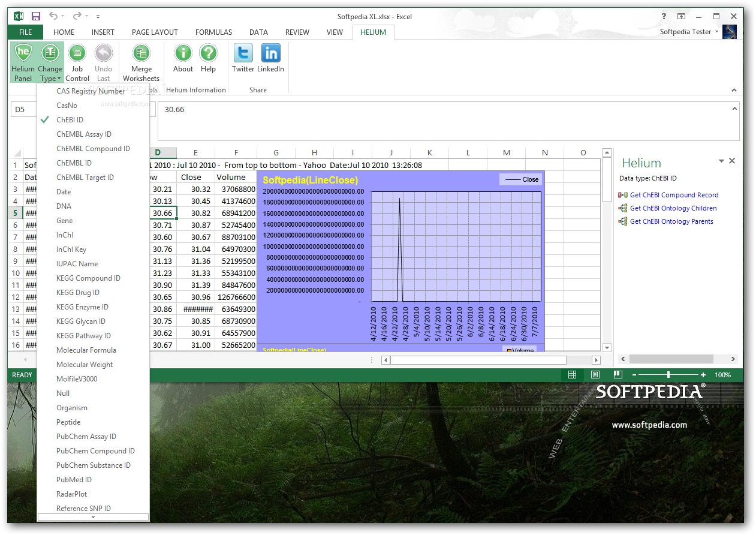This screenshot has height=535, width=756.
Task: Open the Change Type dropdown
Action: [50, 62]
